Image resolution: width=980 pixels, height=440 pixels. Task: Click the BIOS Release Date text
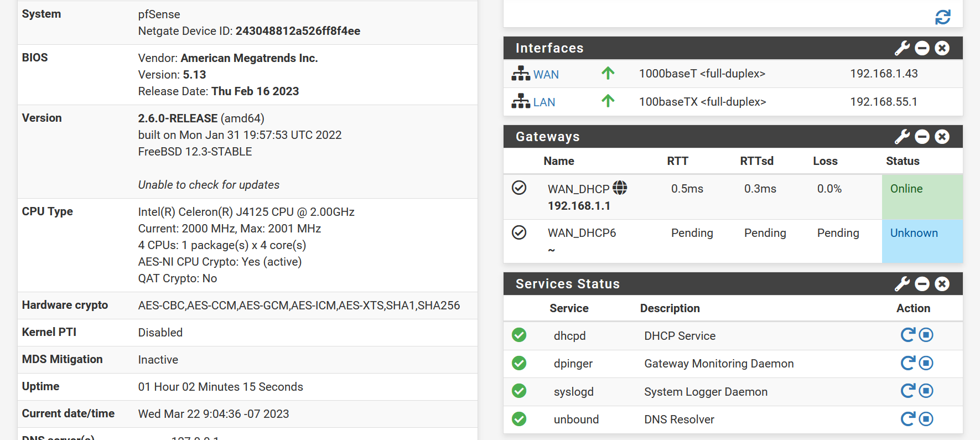(218, 91)
